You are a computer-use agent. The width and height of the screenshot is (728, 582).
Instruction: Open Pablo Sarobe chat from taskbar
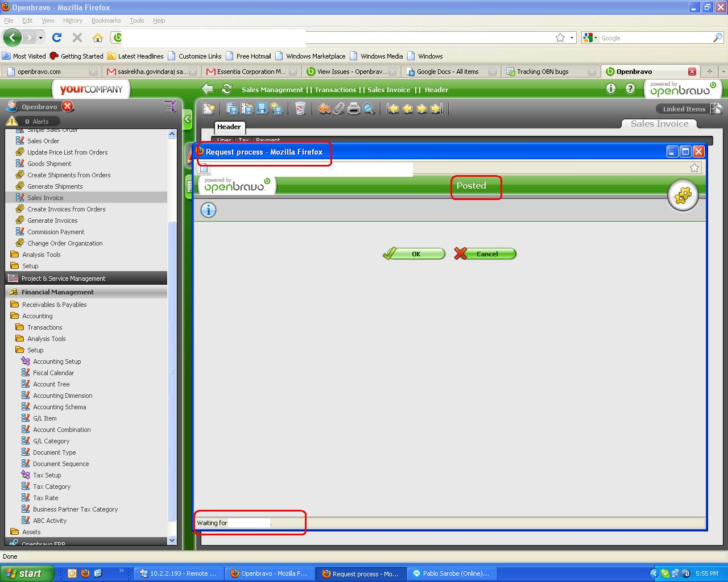452,573
